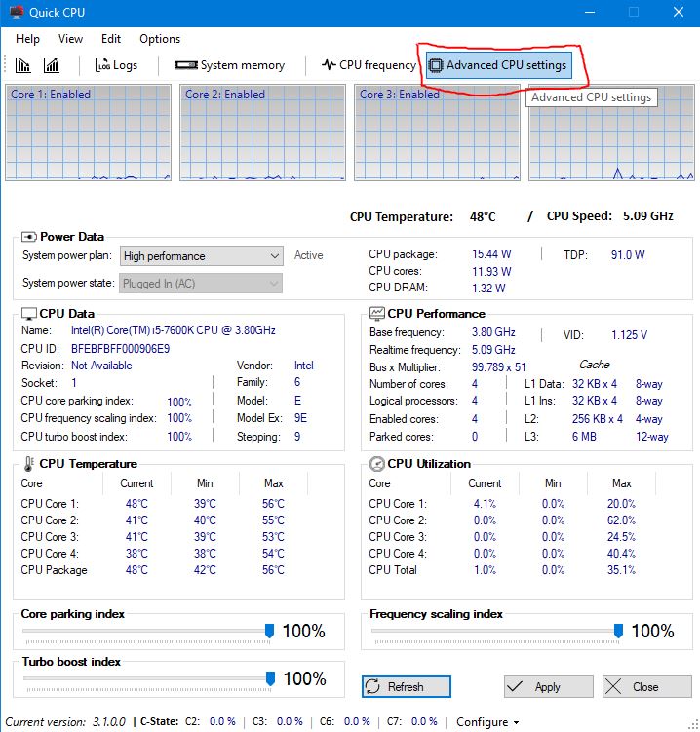Click the CPU Utilization gauge icon
Viewport: 700px width, 732px height.
[x=377, y=464]
